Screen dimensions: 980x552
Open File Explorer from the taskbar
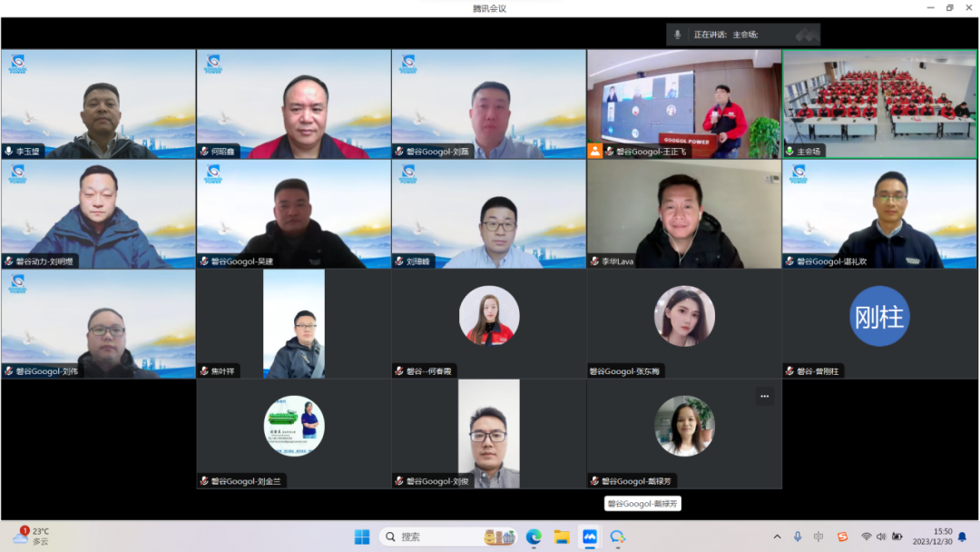[562, 537]
